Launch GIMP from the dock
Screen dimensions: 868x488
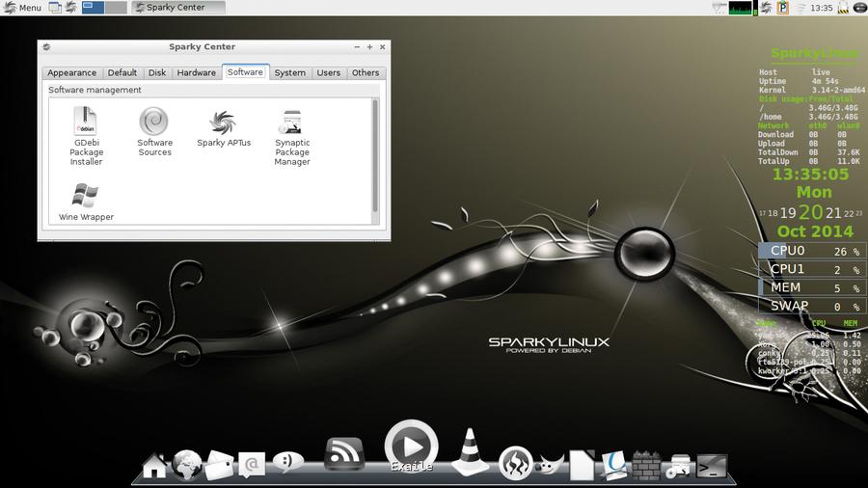[550, 464]
